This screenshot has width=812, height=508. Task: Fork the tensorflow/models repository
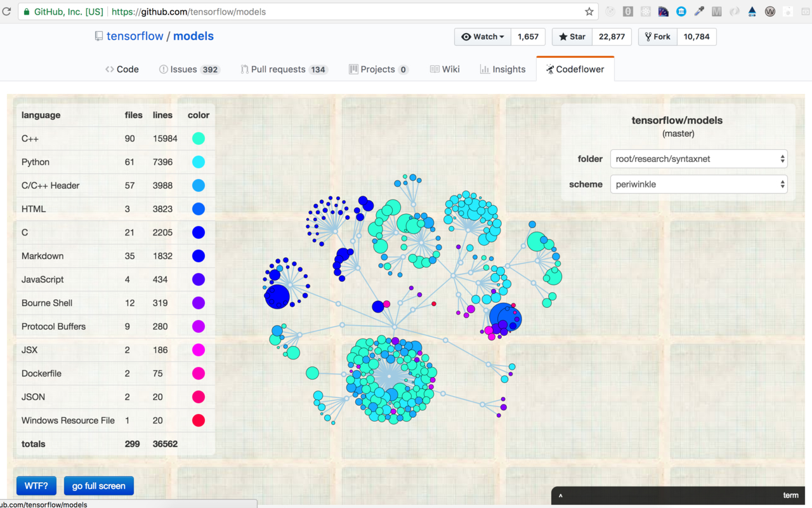pyautogui.click(x=657, y=37)
